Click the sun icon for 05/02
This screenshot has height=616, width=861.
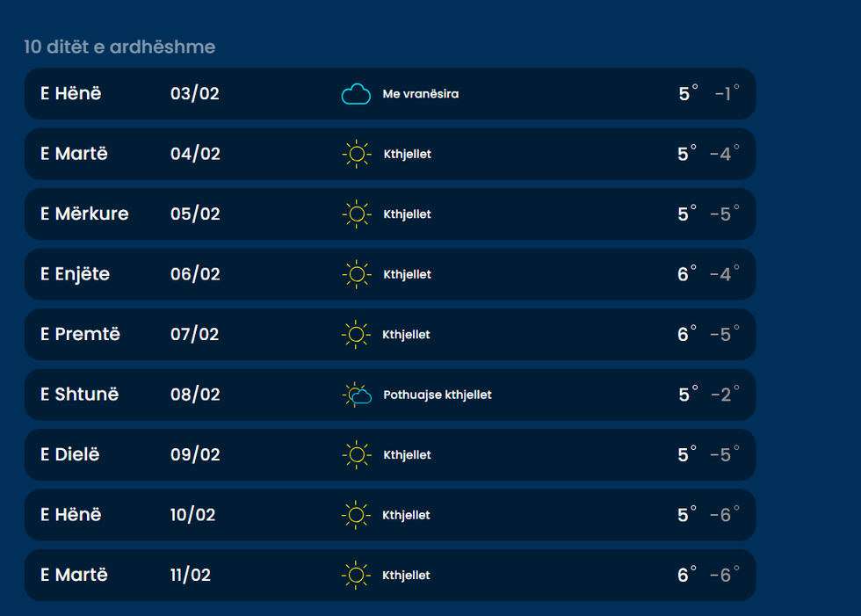click(356, 214)
